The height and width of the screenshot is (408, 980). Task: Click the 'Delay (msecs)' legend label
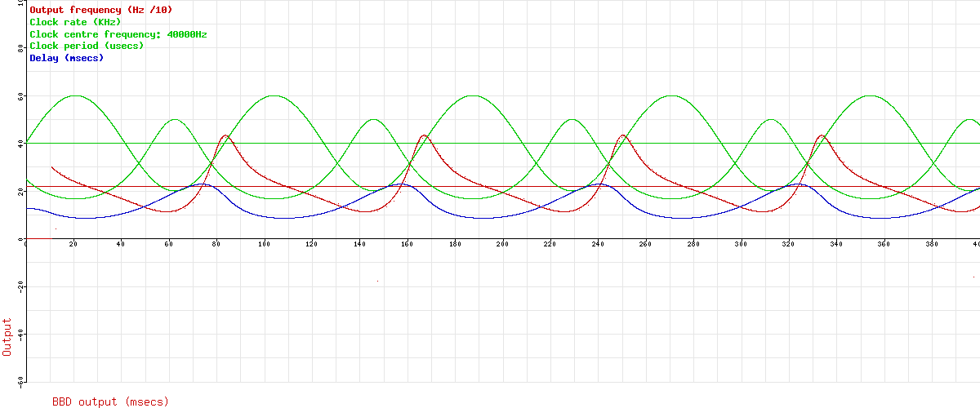[x=66, y=58]
